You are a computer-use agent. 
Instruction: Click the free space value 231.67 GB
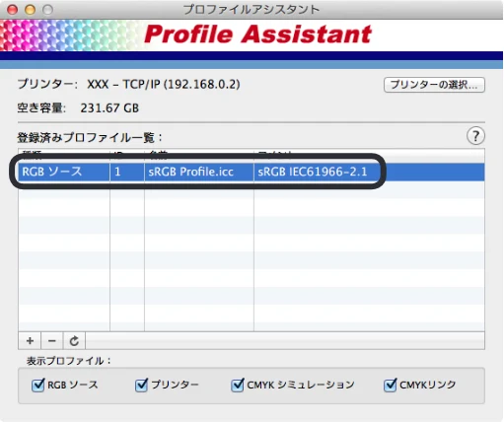tap(109, 108)
